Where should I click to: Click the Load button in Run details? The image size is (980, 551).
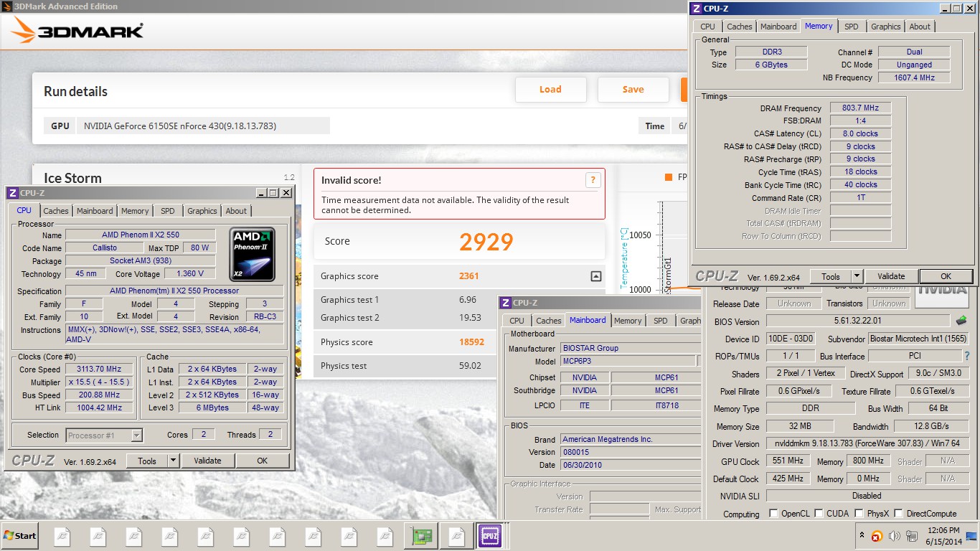click(x=550, y=89)
